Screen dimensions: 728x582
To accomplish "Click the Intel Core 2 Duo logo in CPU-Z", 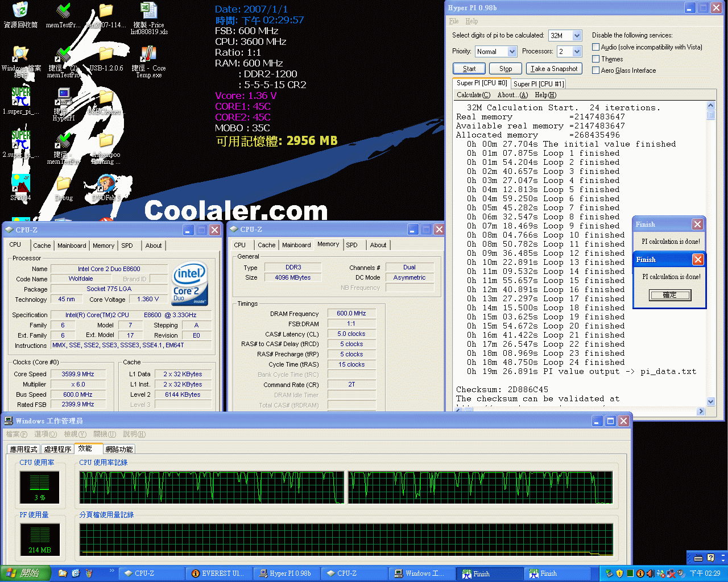I will (190, 283).
